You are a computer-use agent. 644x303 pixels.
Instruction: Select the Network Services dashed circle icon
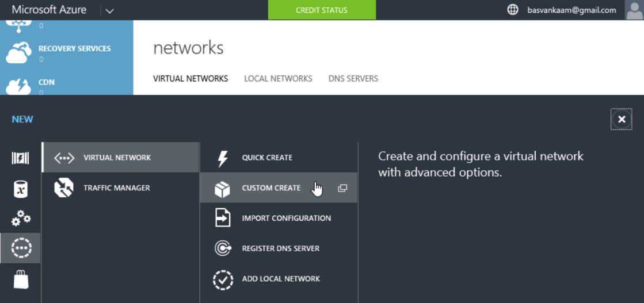point(21,248)
